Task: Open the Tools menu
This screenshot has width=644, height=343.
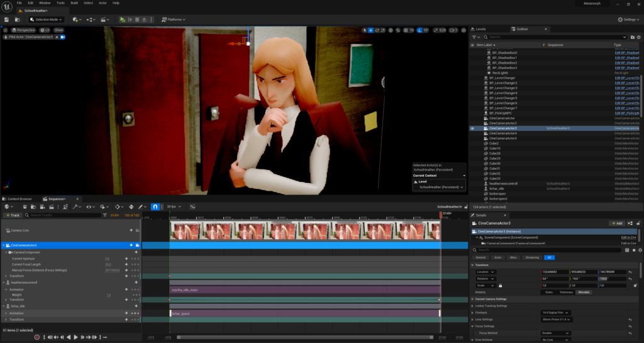Action: point(60,3)
